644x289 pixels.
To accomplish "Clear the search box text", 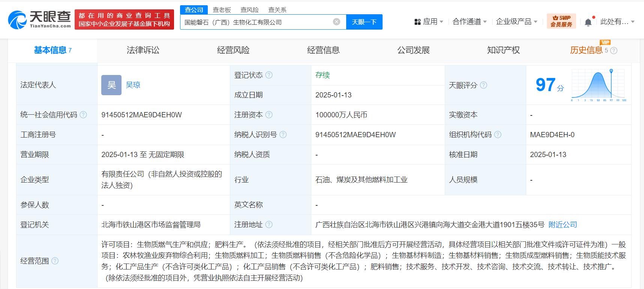I will 336,22.
